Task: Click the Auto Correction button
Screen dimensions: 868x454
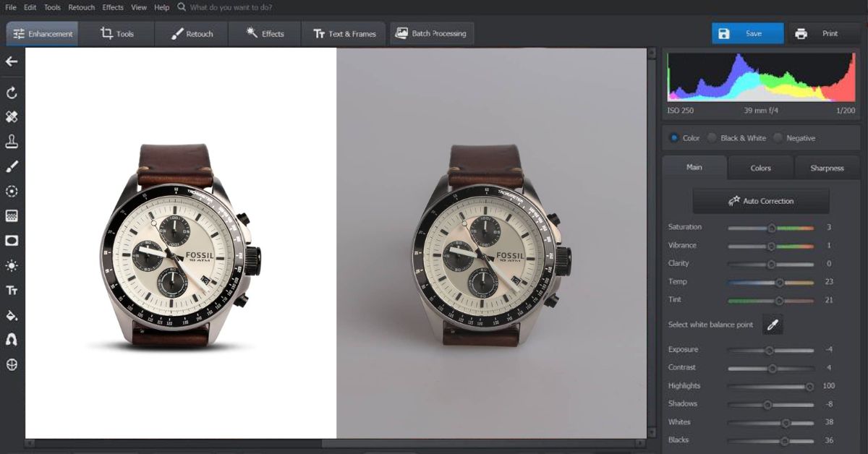Action: point(761,201)
